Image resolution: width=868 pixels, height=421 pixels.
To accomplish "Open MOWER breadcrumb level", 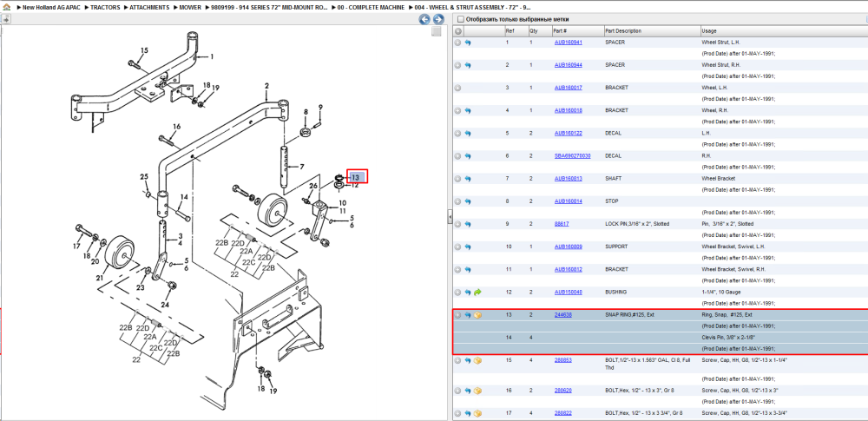I will (x=190, y=8).
